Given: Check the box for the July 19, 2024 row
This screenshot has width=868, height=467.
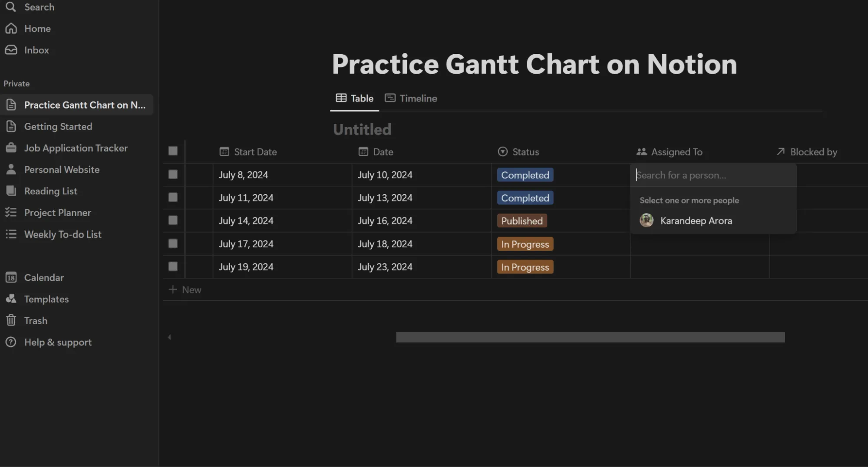Looking at the screenshot, I should (x=173, y=266).
